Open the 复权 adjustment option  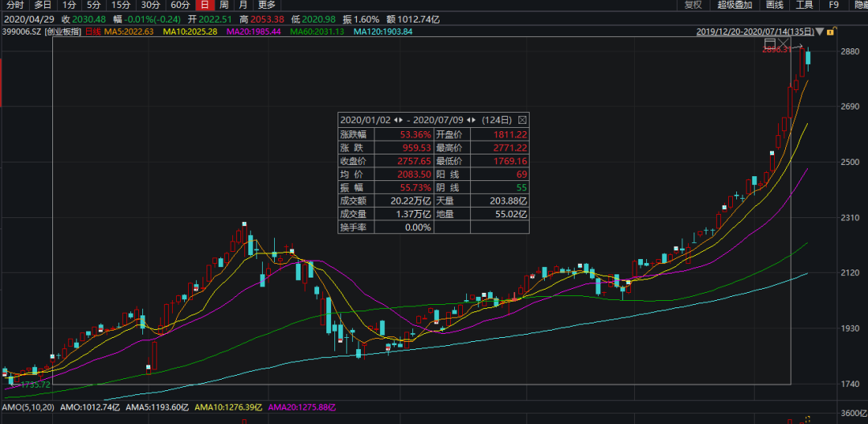point(693,5)
